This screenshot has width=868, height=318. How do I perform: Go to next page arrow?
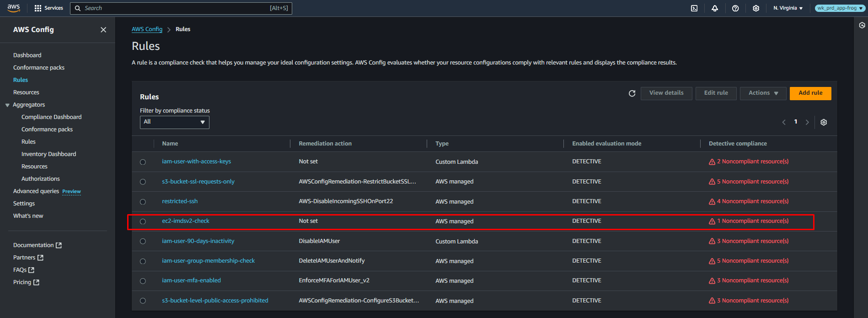pyautogui.click(x=807, y=122)
